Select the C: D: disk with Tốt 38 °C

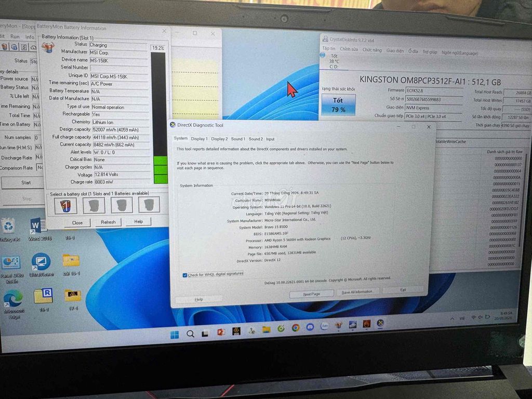[334, 61]
